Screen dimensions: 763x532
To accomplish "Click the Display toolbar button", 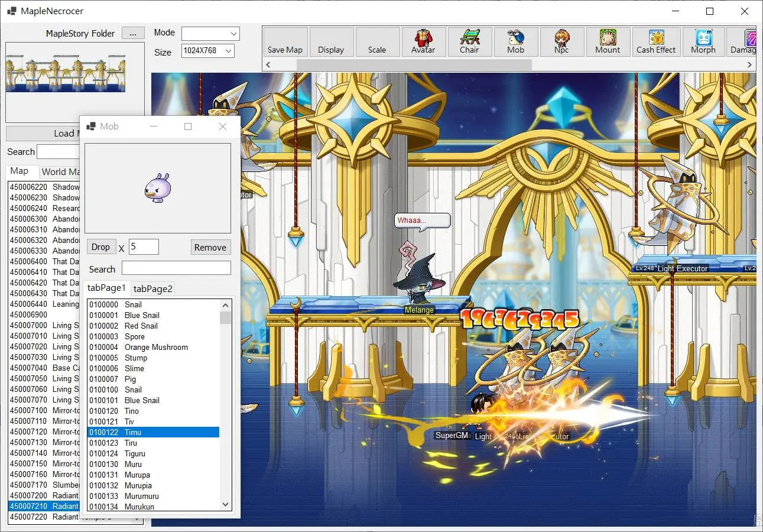I will tap(331, 42).
